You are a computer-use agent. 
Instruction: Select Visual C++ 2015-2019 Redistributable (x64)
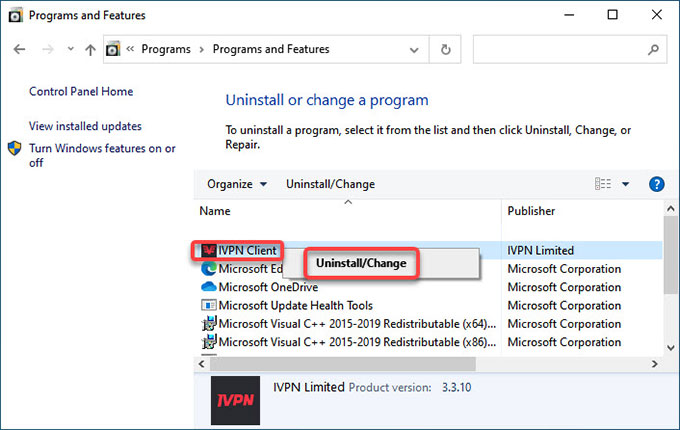tap(357, 324)
